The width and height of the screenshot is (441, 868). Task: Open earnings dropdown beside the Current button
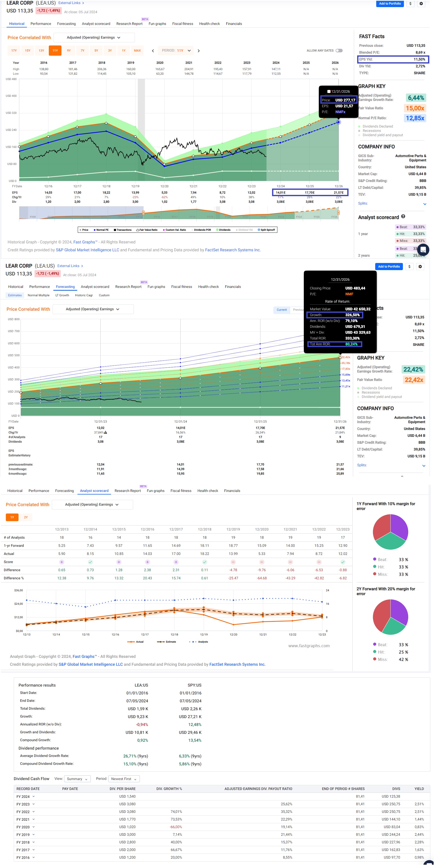pyautogui.click(x=93, y=309)
